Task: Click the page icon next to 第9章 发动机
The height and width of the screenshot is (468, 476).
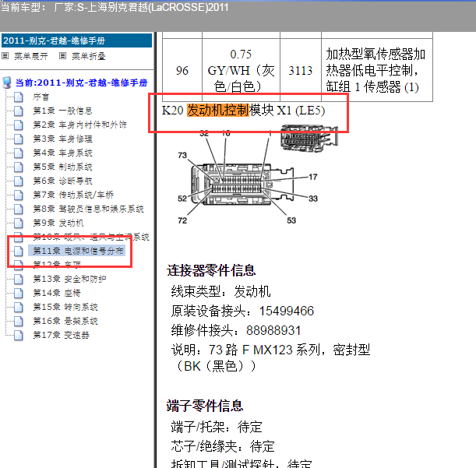Action: (19, 223)
